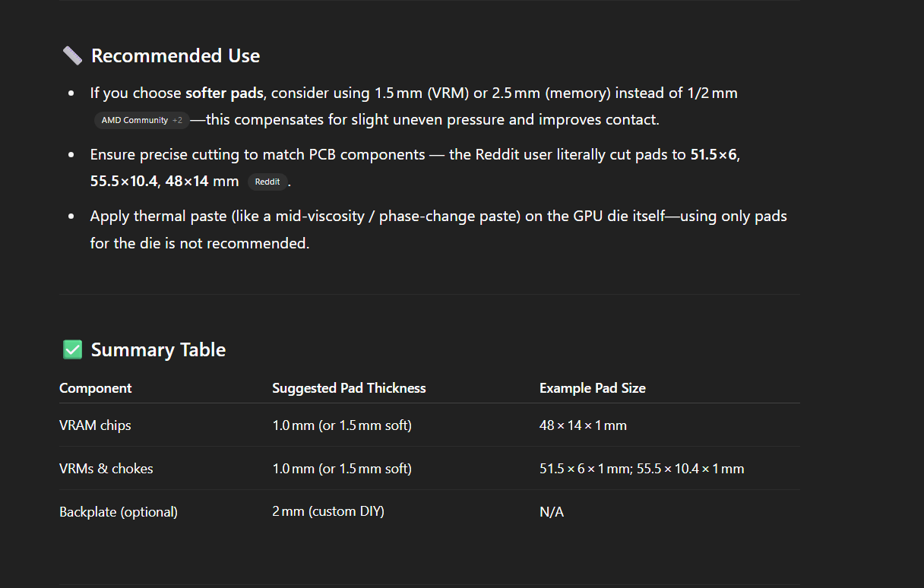This screenshot has width=924, height=588.
Task: Click the Backplate (optional) table cell
Action: tap(119, 512)
